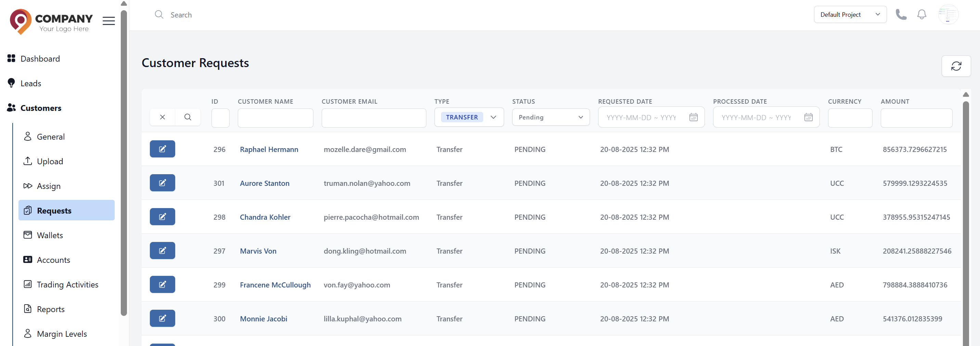Click email pierre.pacocha@hotmail.com

coord(371,217)
